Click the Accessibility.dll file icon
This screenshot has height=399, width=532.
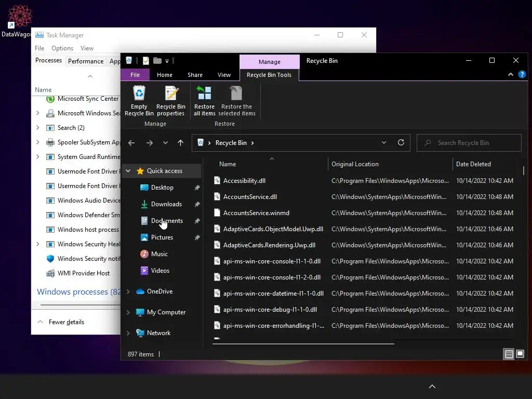[x=217, y=180]
